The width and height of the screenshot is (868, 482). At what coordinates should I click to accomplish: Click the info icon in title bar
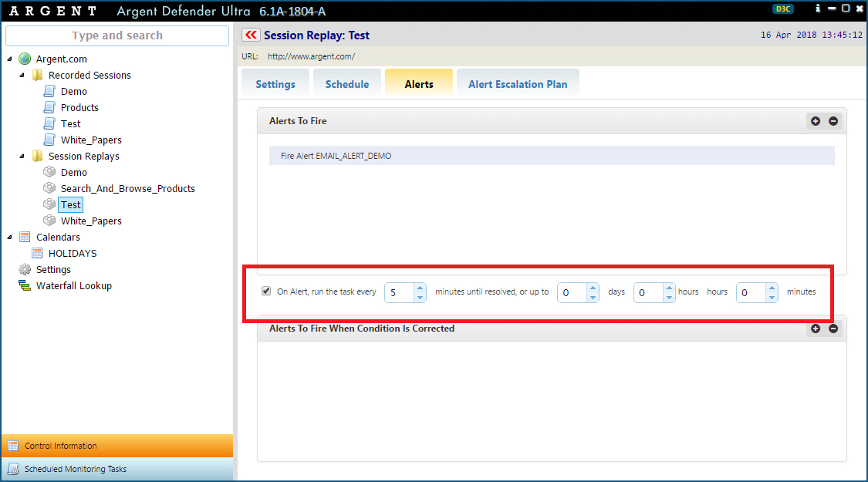(x=818, y=8)
